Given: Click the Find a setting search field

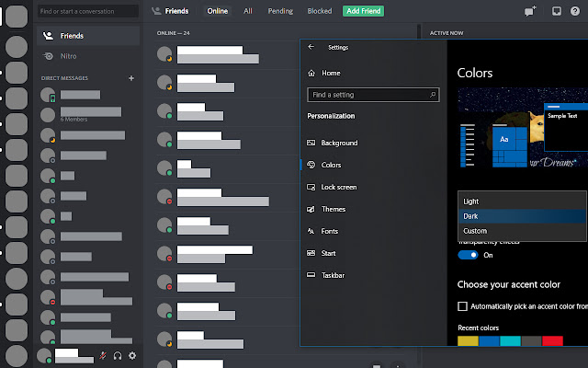Looking at the screenshot, I should tap(373, 95).
